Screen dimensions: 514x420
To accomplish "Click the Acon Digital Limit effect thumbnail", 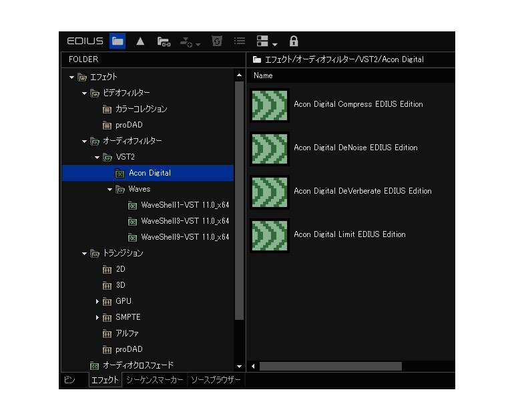I will tap(270, 236).
